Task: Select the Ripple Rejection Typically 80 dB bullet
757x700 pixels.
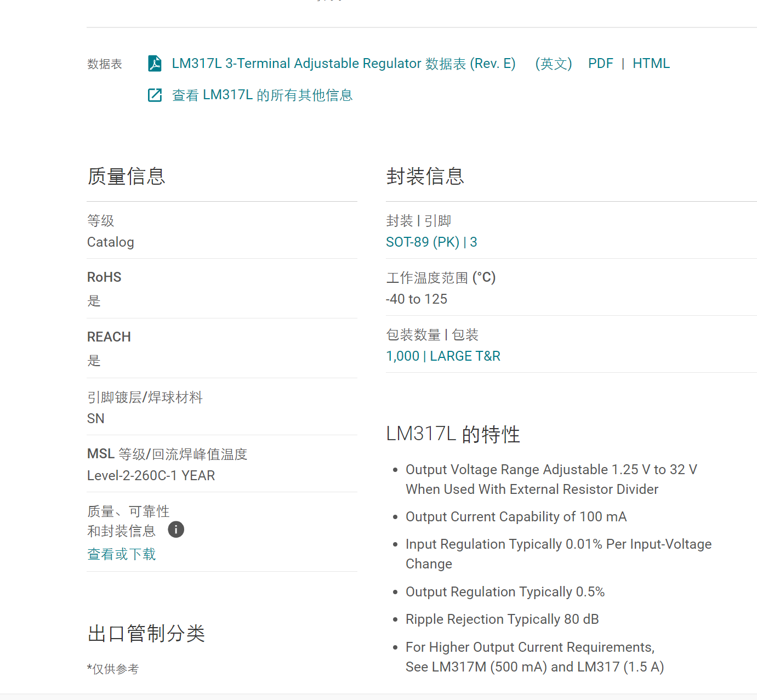Action: 502,619
